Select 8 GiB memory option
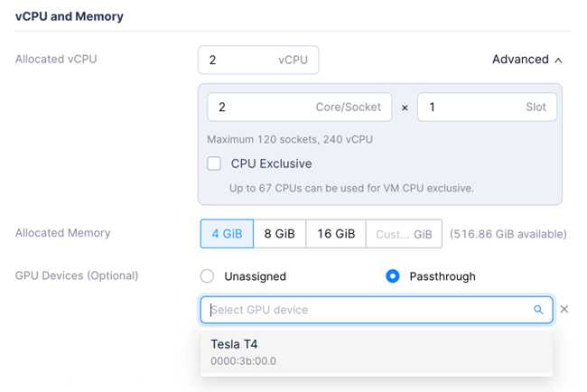This screenshot has height=392, width=587. pos(280,234)
